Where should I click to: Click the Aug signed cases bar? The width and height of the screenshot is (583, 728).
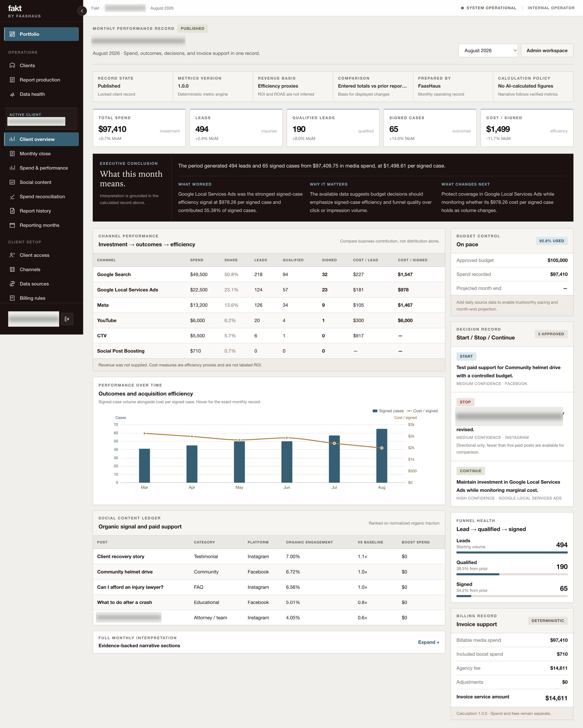(382, 456)
